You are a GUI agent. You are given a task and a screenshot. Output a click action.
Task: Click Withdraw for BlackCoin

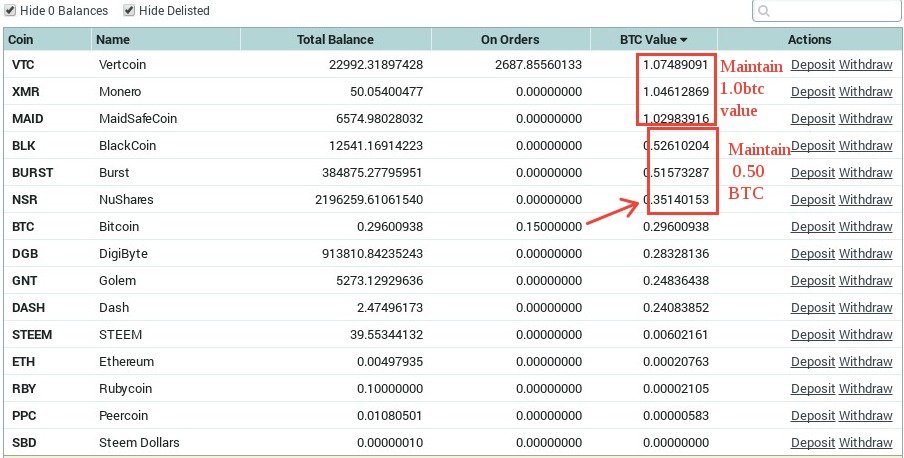(865, 145)
